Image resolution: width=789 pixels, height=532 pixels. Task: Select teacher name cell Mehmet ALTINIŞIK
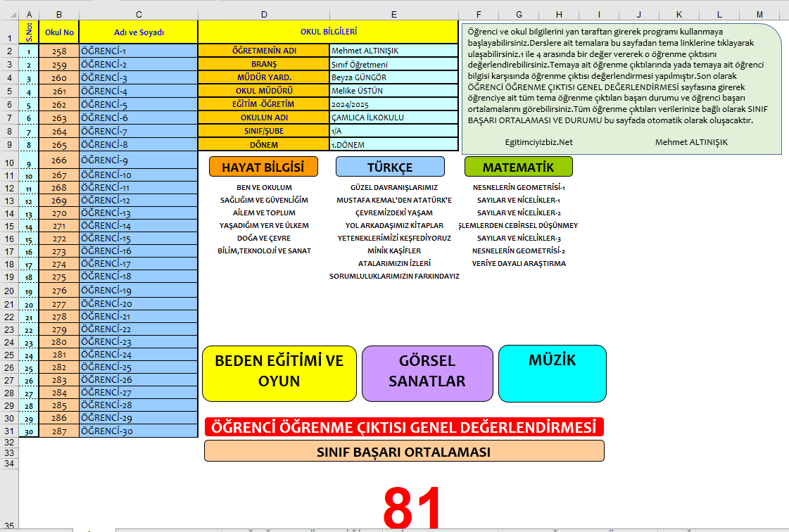[x=394, y=51]
